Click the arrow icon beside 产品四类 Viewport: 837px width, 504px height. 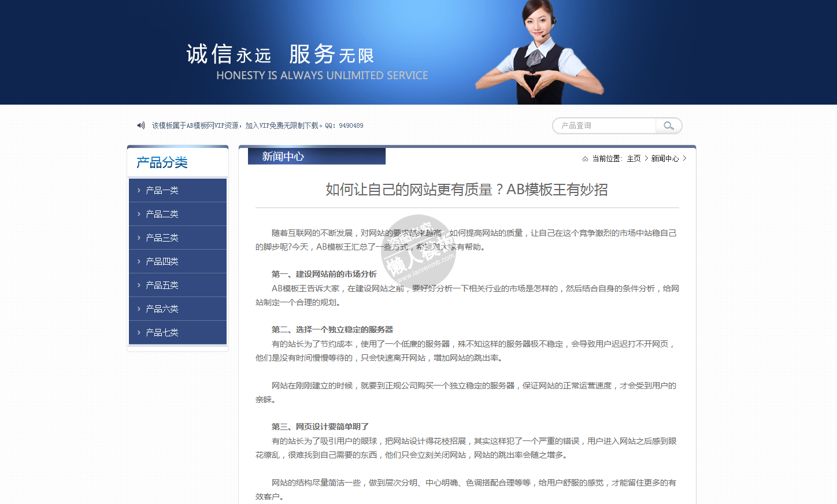pos(139,261)
